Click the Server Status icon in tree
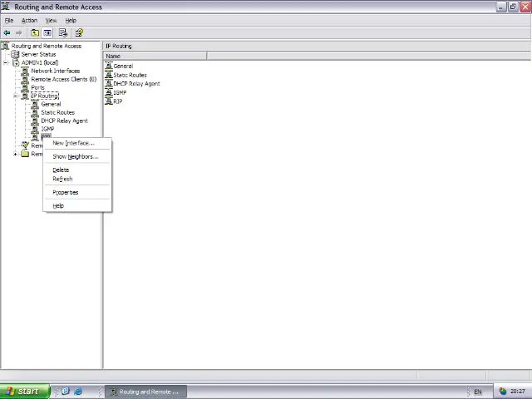This screenshot has height=399, width=532. (15, 54)
